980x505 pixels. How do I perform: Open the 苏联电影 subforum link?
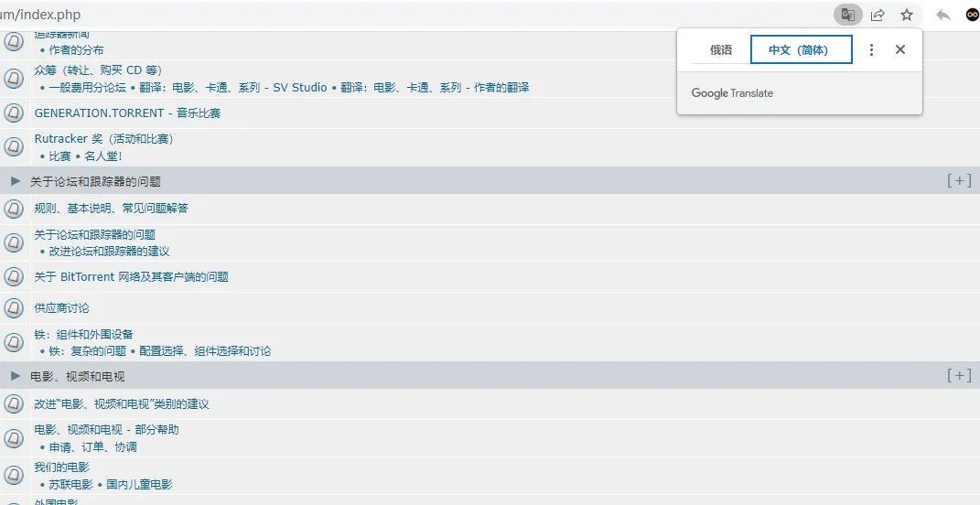pos(70,485)
